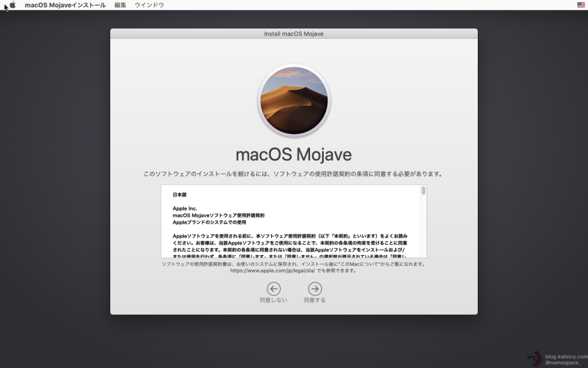Screen dimensions: 588x368
Task: Click the instruction sentence above the license box
Action: 293,174
